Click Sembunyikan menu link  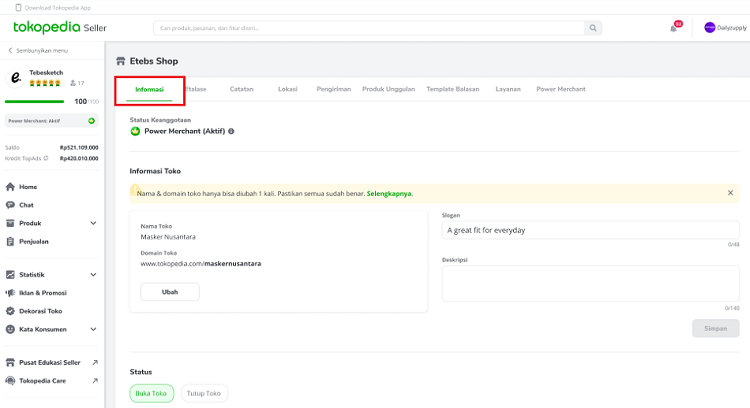(42, 50)
